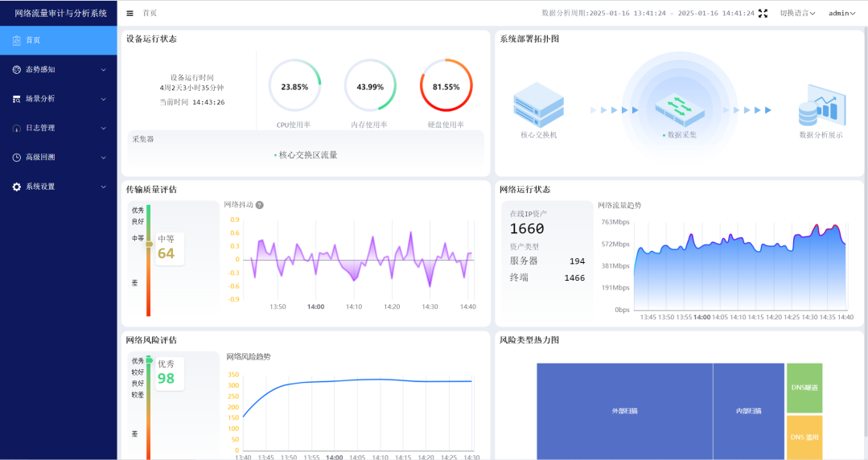Click the 网络风险趋势 chart label
The height and width of the screenshot is (460, 868).
[x=249, y=357]
